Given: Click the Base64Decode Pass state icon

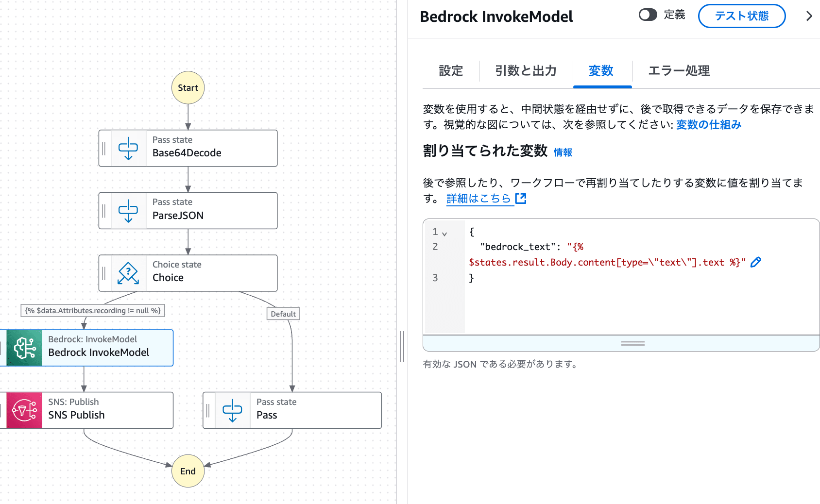Looking at the screenshot, I should [128, 148].
